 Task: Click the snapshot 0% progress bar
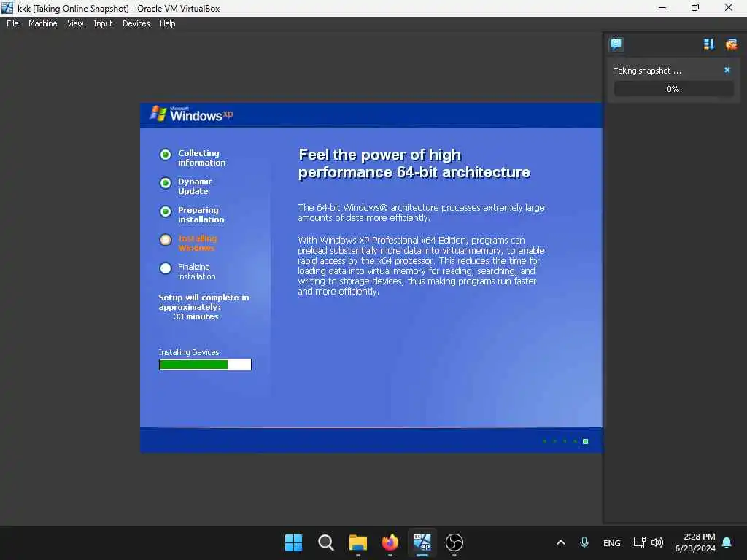click(x=673, y=89)
